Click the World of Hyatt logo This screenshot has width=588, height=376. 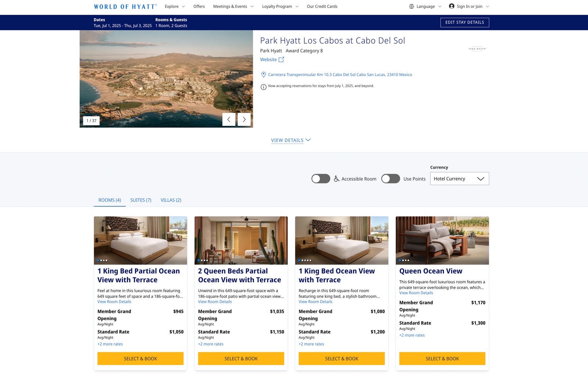point(125,7)
